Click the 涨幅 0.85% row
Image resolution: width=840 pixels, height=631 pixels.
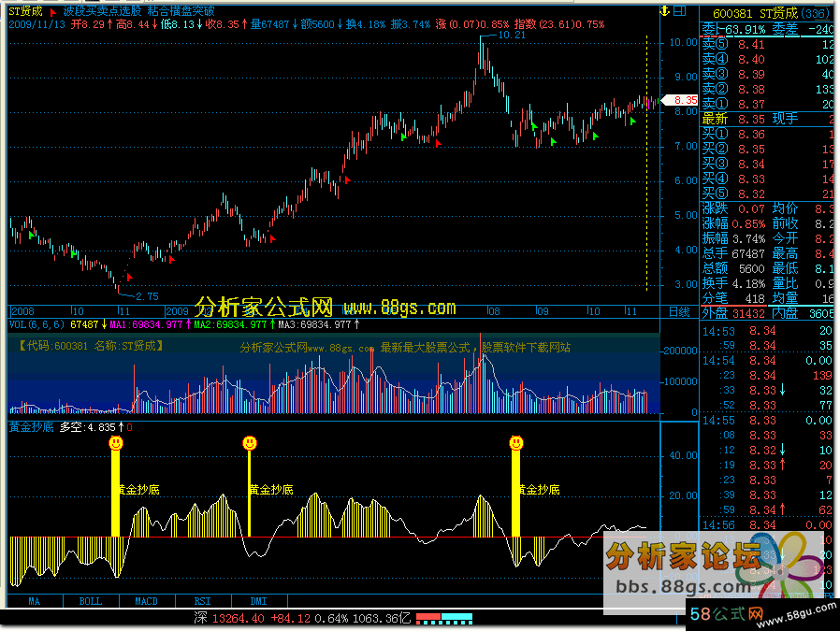click(734, 224)
